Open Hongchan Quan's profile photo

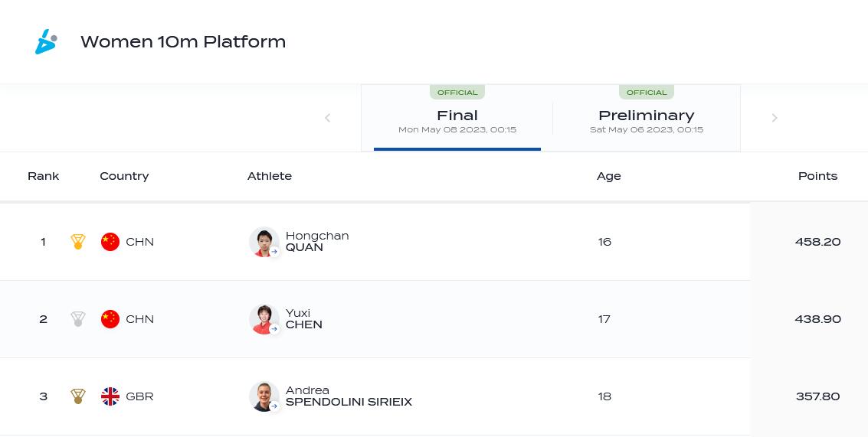(264, 242)
